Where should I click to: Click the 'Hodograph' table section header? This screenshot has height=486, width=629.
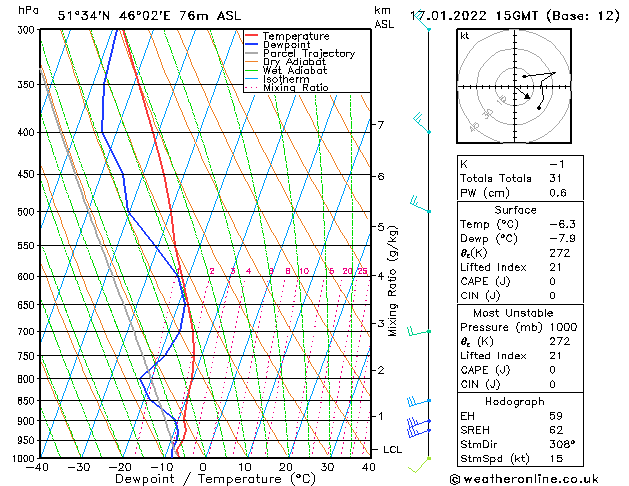[515, 402]
